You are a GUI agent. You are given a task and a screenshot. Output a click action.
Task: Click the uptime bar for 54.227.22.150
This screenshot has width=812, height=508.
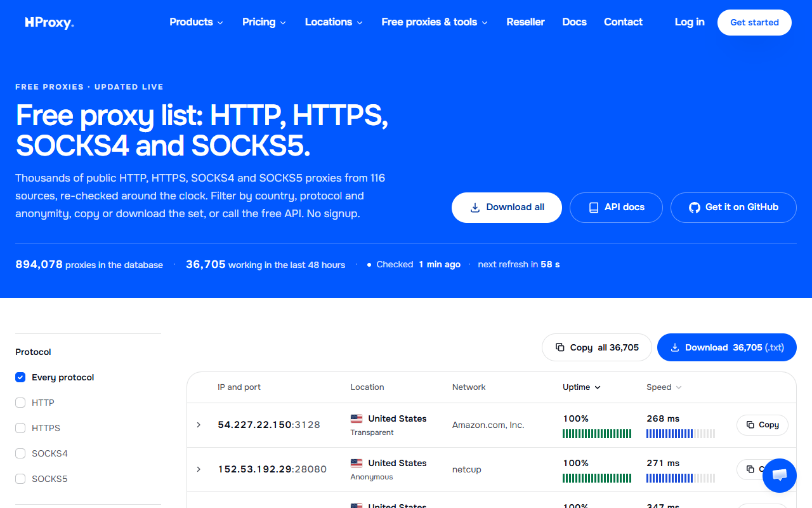click(597, 434)
